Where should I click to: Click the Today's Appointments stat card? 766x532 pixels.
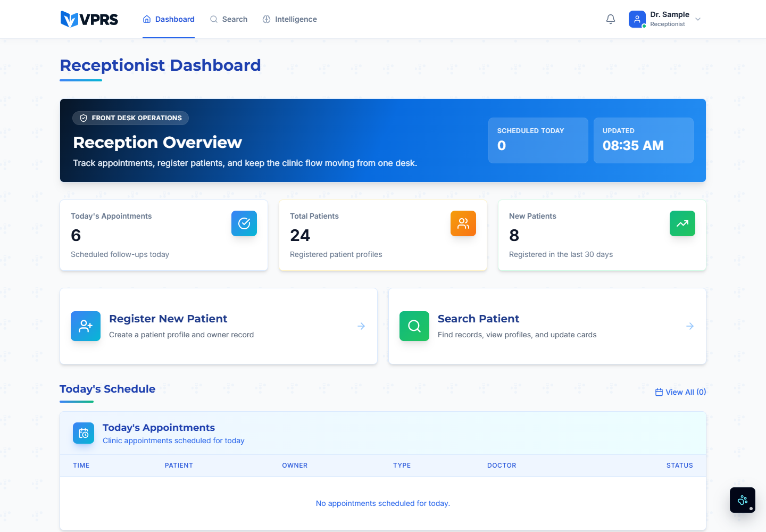[x=164, y=235]
